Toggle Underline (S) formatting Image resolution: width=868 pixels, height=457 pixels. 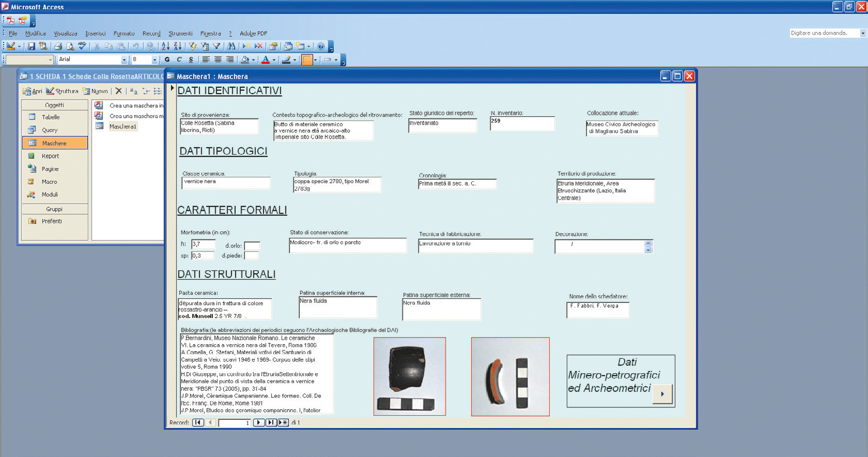click(191, 59)
